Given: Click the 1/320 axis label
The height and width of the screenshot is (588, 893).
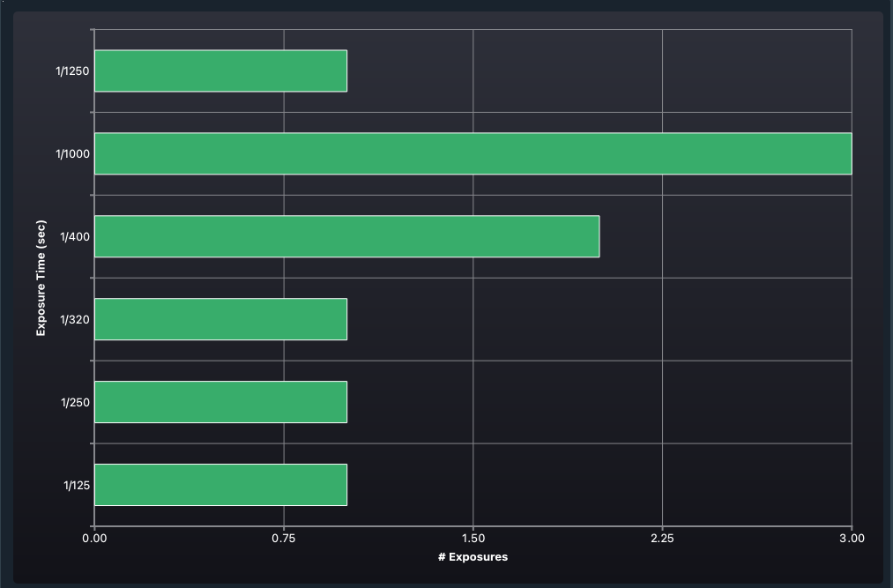Looking at the screenshot, I should click(x=74, y=320).
